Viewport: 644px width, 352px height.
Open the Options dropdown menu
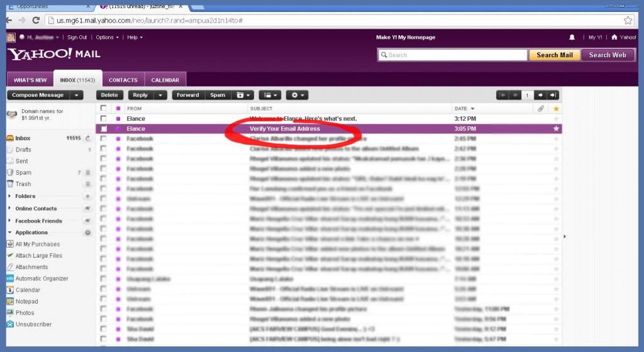107,37
